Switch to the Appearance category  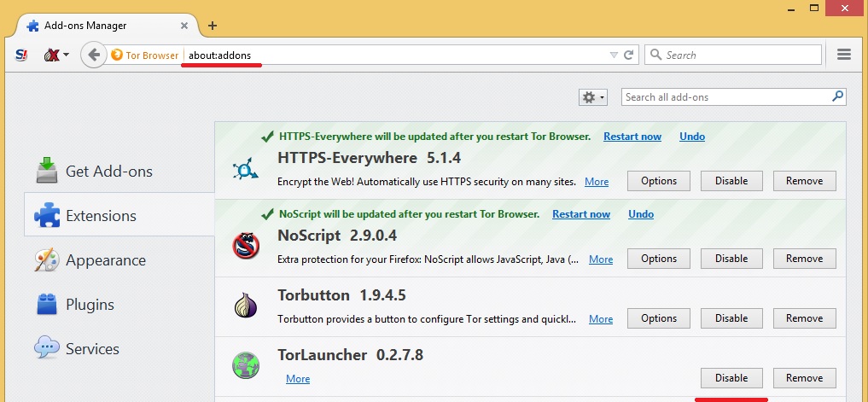point(105,260)
